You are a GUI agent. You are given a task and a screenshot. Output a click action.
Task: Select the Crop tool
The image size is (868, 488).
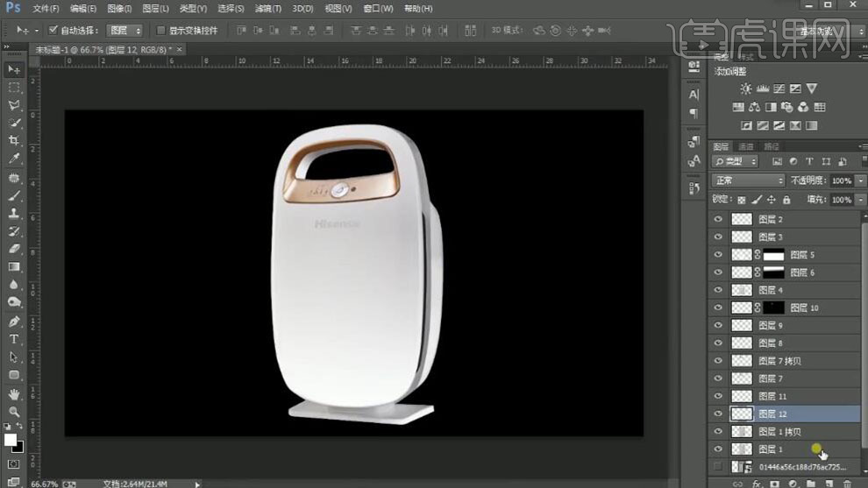point(14,140)
